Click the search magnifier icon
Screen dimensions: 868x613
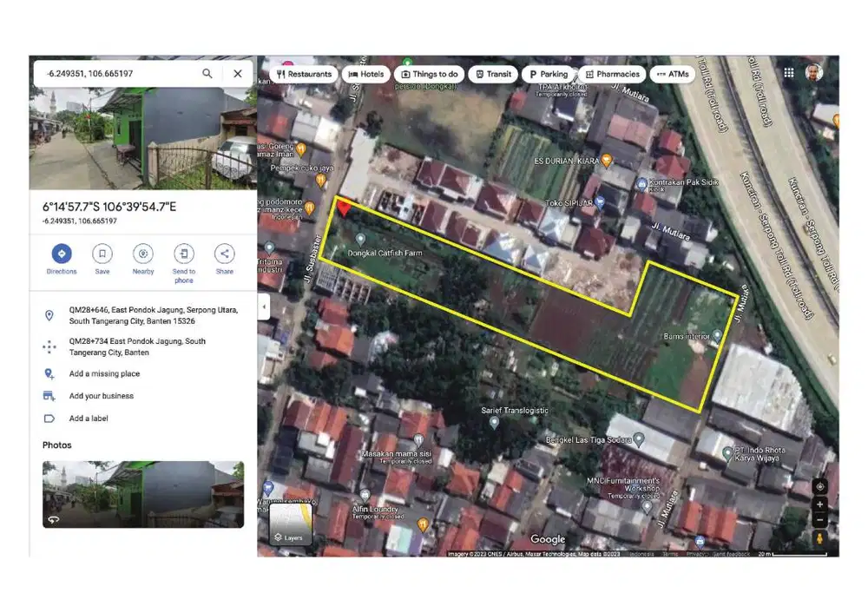207,74
